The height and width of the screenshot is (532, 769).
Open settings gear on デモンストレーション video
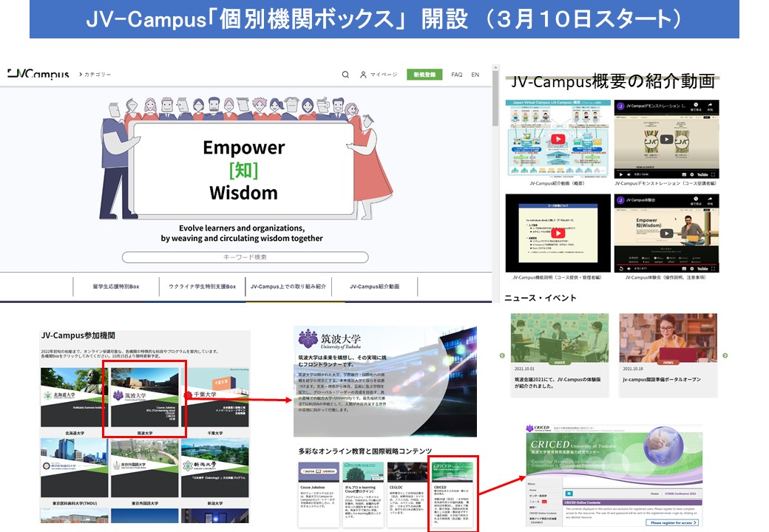pos(692,174)
